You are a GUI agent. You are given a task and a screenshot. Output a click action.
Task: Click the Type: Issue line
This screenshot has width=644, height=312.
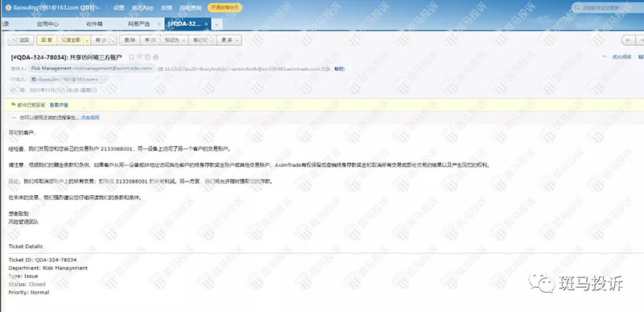(x=23, y=277)
